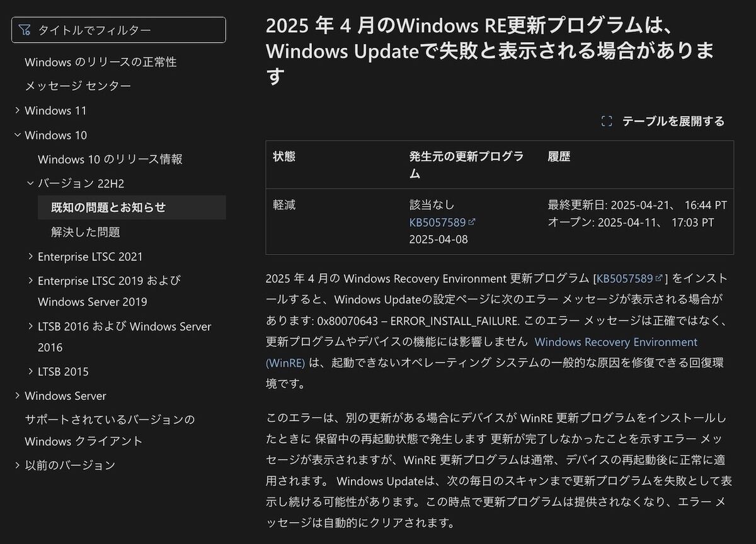This screenshot has height=544, width=756.
Task: Select Enterprise LTSC 2021 tree item
Action: [90, 257]
